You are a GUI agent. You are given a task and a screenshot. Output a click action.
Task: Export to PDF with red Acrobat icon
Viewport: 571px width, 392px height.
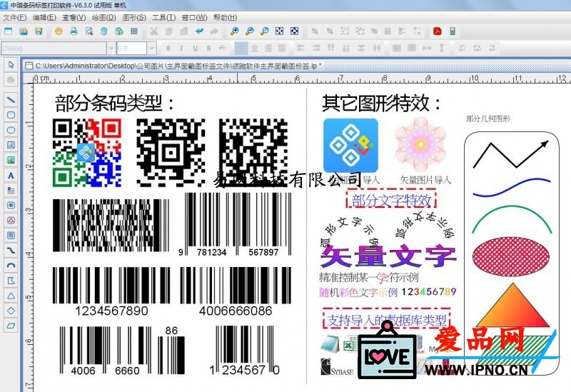pyautogui.click(x=437, y=31)
